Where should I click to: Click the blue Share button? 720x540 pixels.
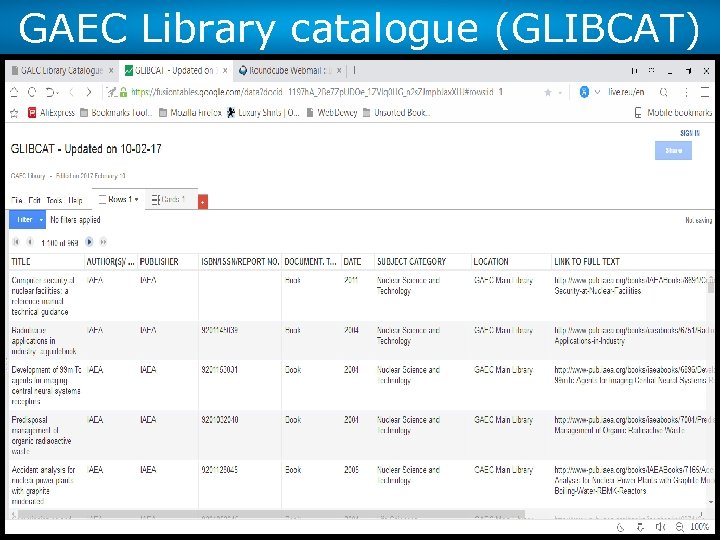(673, 151)
